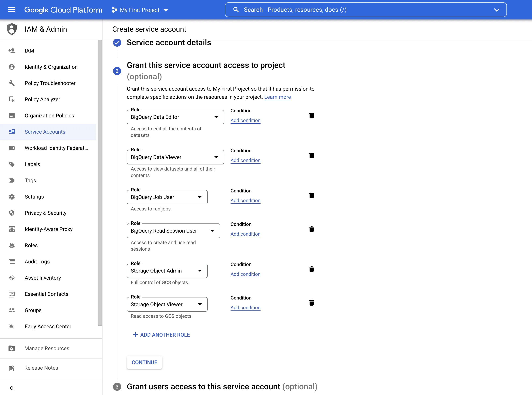
Task: Click the Privacy & Security shield icon
Action: (12, 213)
